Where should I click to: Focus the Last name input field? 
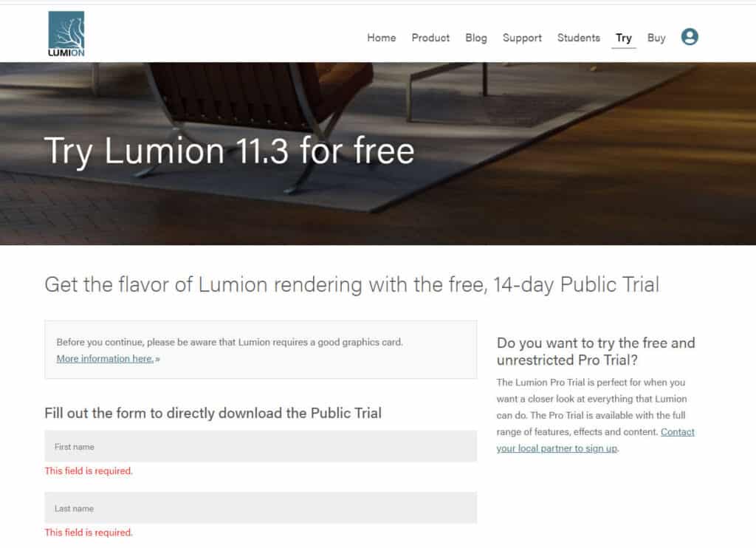(261, 507)
